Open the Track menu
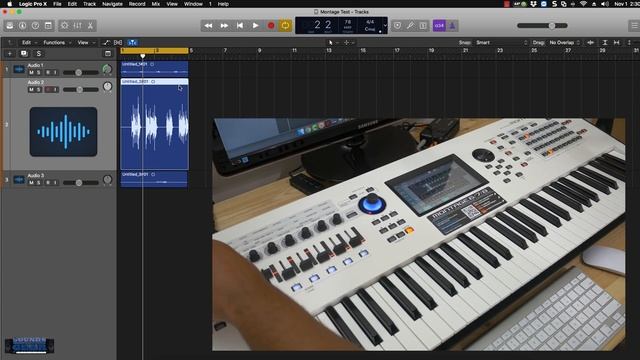This screenshot has height=360, width=640. click(89, 4)
